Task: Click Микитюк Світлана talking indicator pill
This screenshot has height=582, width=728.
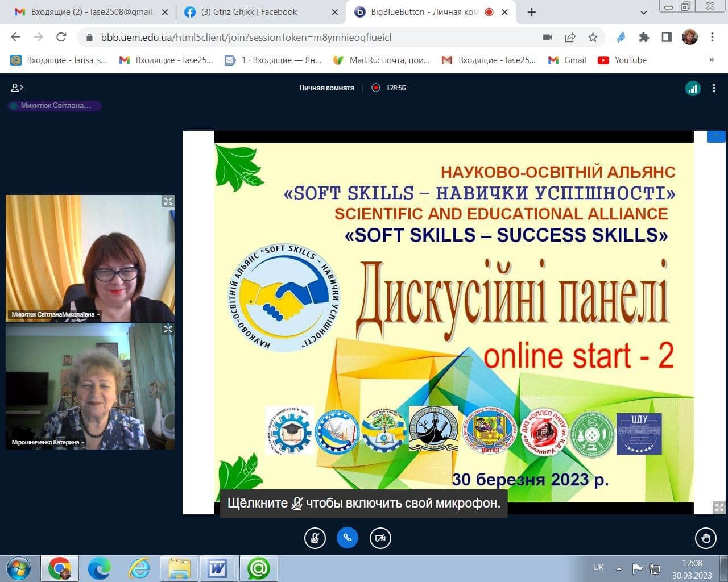Action: (55, 105)
